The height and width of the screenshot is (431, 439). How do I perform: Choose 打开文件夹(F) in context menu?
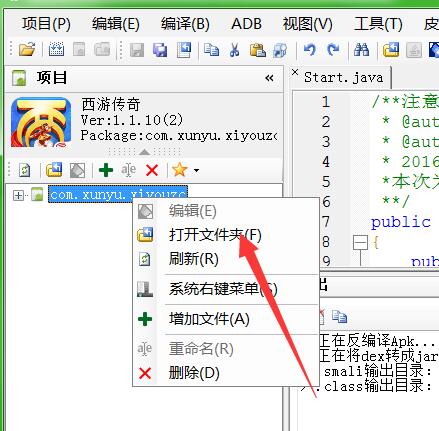click(x=215, y=235)
